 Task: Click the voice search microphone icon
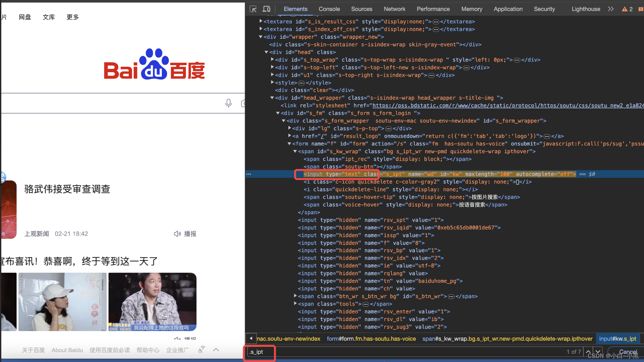coord(228,103)
